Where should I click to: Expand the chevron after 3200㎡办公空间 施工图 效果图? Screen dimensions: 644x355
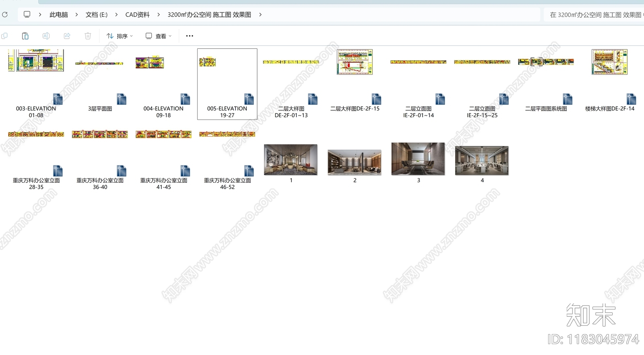260,14
